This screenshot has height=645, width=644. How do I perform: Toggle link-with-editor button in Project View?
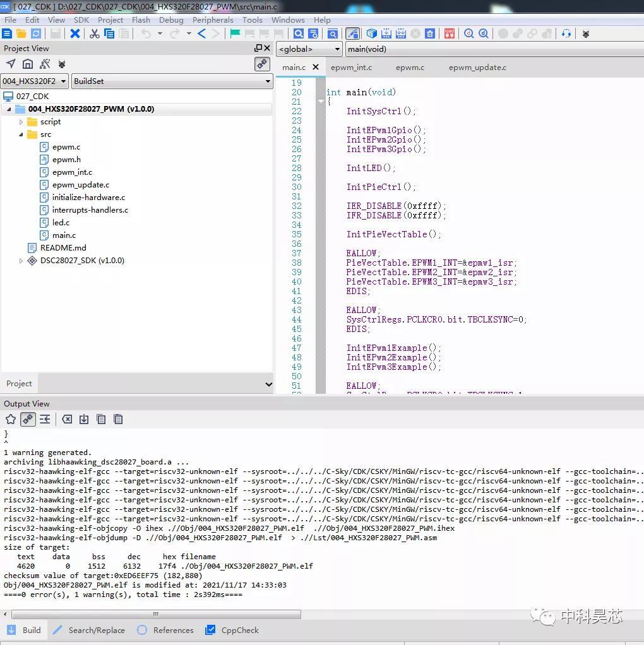pos(262,64)
